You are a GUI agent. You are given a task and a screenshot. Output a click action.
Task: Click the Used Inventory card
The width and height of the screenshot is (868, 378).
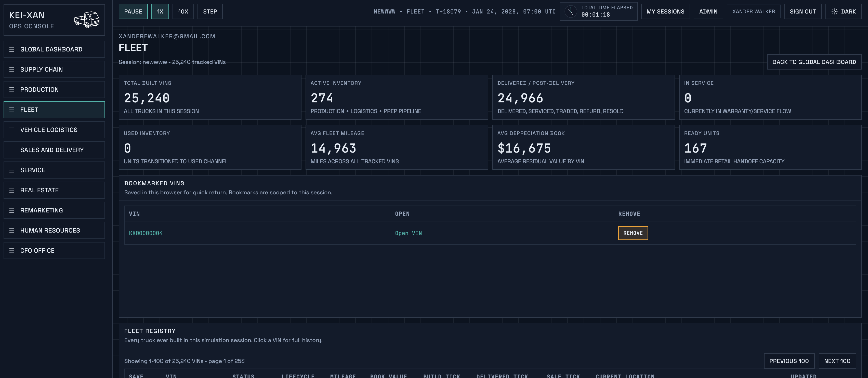tap(210, 147)
